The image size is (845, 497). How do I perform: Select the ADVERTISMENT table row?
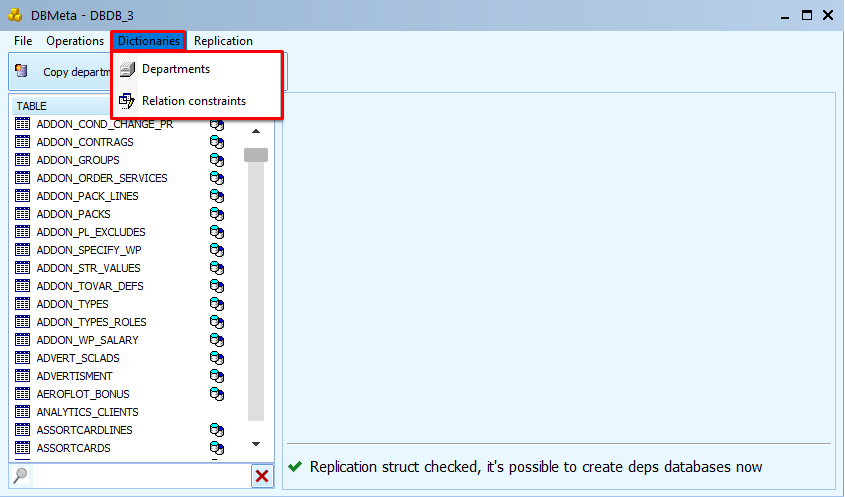pos(75,376)
